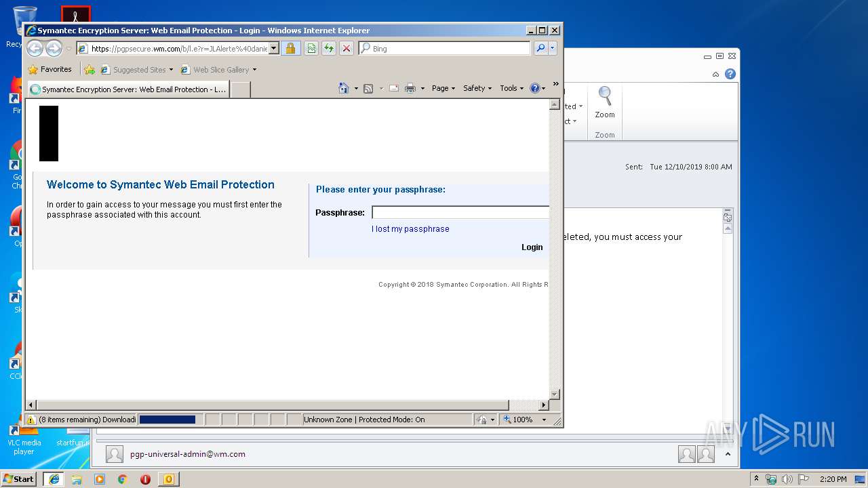868x488 pixels.
Task: Click the padlock security report icon
Action: (x=291, y=48)
